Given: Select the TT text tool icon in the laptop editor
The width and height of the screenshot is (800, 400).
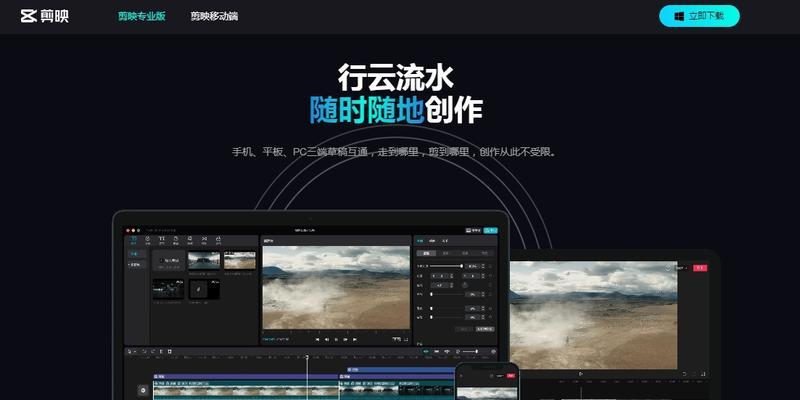Looking at the screenshot, I should 162,240.
